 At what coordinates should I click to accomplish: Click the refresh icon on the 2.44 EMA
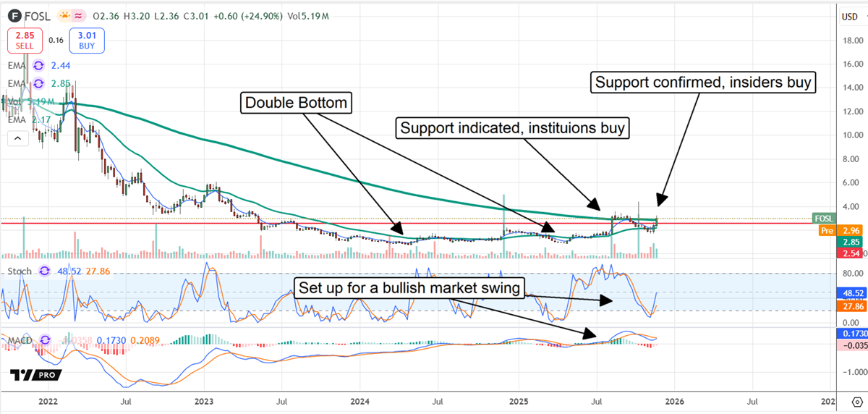39,65
